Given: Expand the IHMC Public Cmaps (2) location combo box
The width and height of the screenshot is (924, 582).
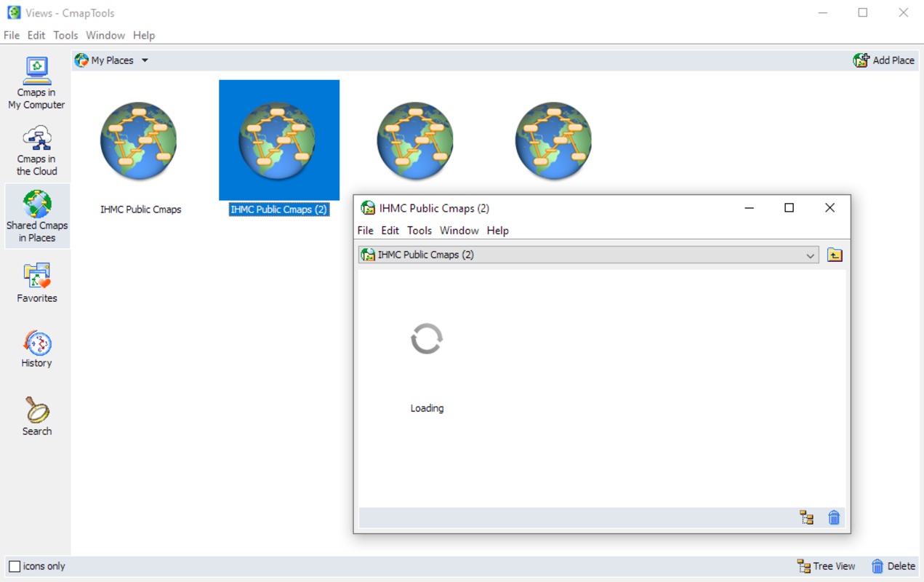Looking at the screenshot, I should tap(811, 255).
